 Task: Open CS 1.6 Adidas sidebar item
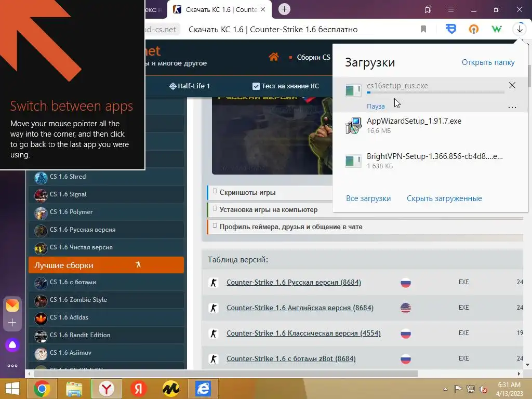[106, 317]
